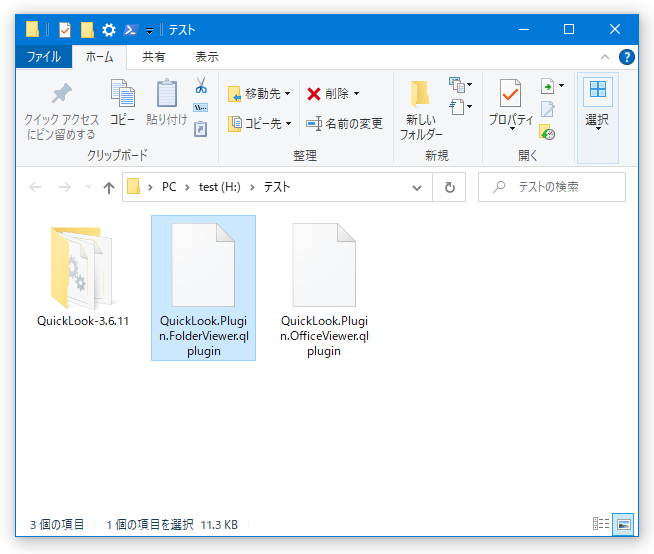Open the ファイル menu
This screenshot has width=654, height=554.
click(x=44, y=57)
